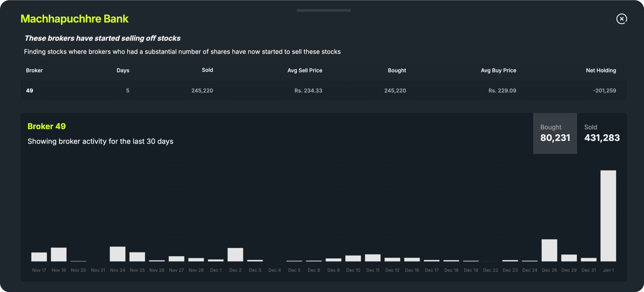Click the Dec 10 date label
Image resolution: width=644 pixels, height=292 pixels.
pyautogui.click(x=353, y=270)
